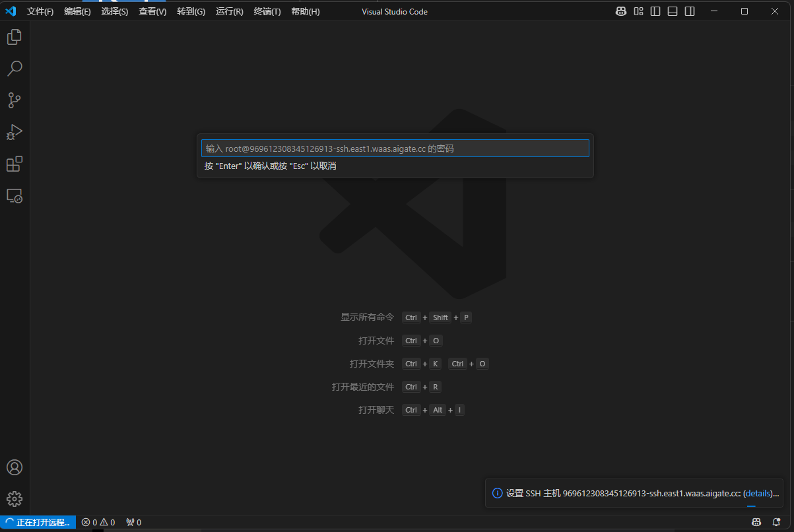
Task: Open the 查看(V) menu
Action: (152, 12)
